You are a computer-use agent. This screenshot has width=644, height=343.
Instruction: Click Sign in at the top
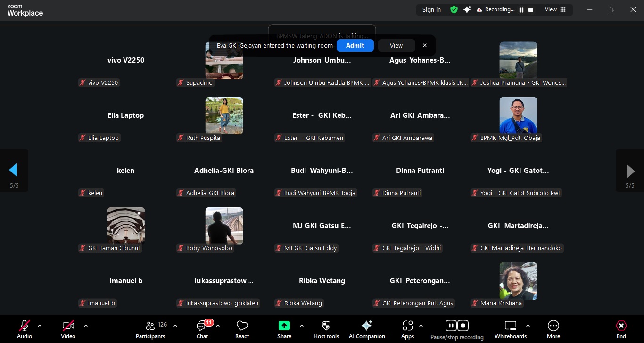pyautogui.click(x=431, y=9)
